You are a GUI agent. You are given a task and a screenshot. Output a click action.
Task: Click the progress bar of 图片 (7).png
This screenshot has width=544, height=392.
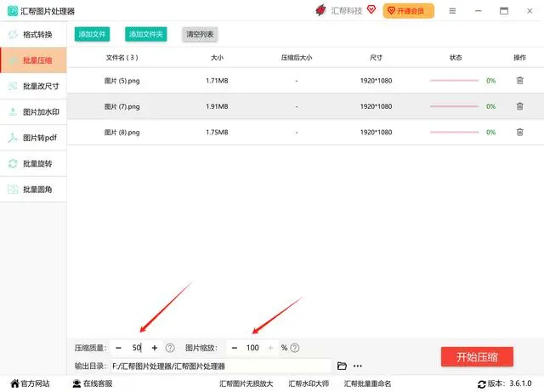click(x=454, y=106)
